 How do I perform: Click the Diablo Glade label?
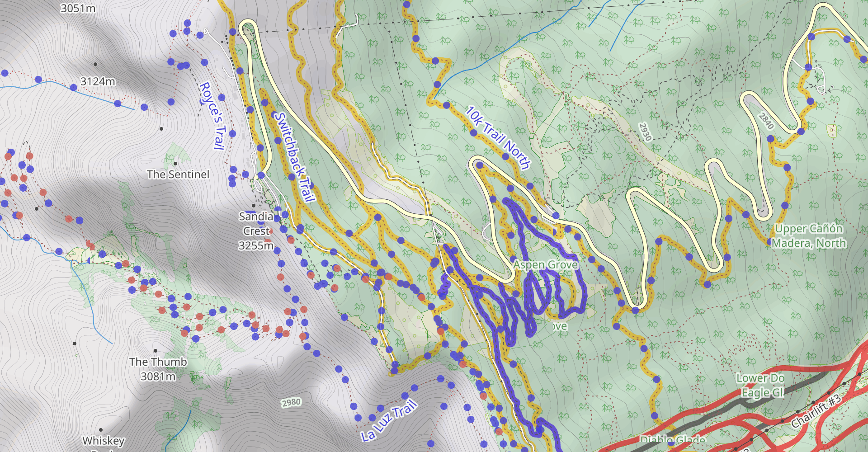tap(673, 440)
